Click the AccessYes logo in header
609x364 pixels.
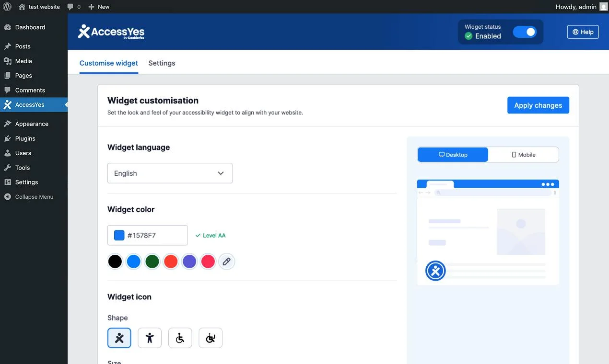tap(111, 32)
